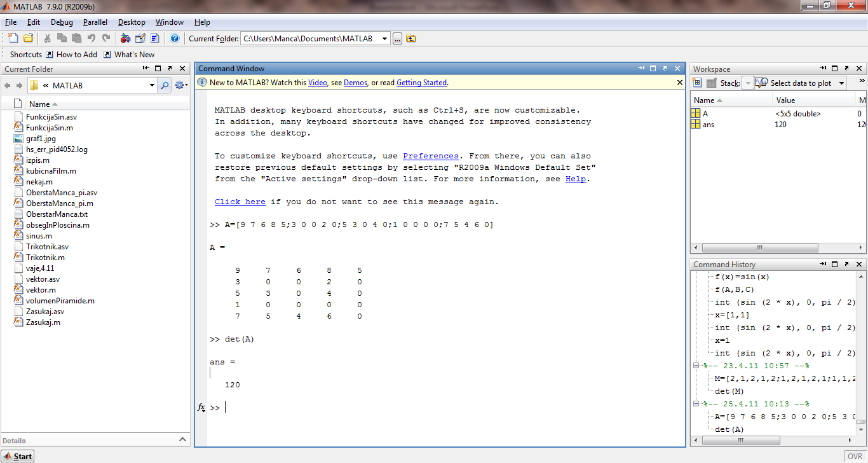868x463 pixels.
Task: Expand the Current Folder path dropdown
Action: point(384,39)
